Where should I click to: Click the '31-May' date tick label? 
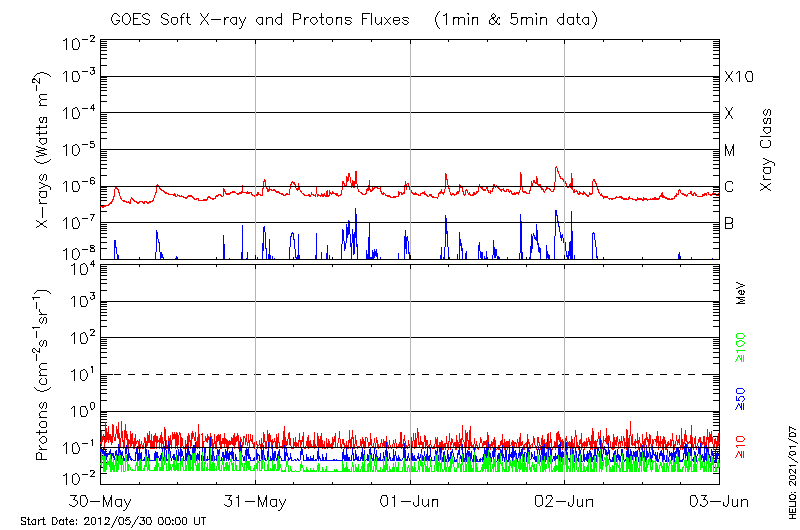click(x=255, y=500)
